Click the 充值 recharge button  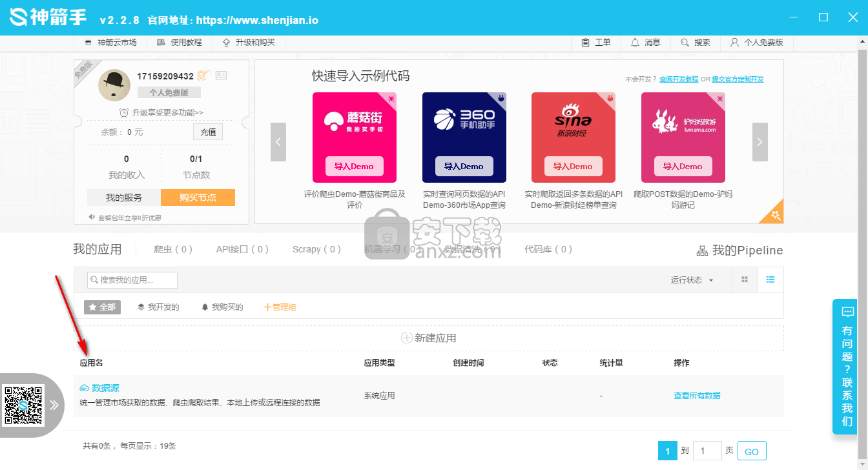(208, 132)
